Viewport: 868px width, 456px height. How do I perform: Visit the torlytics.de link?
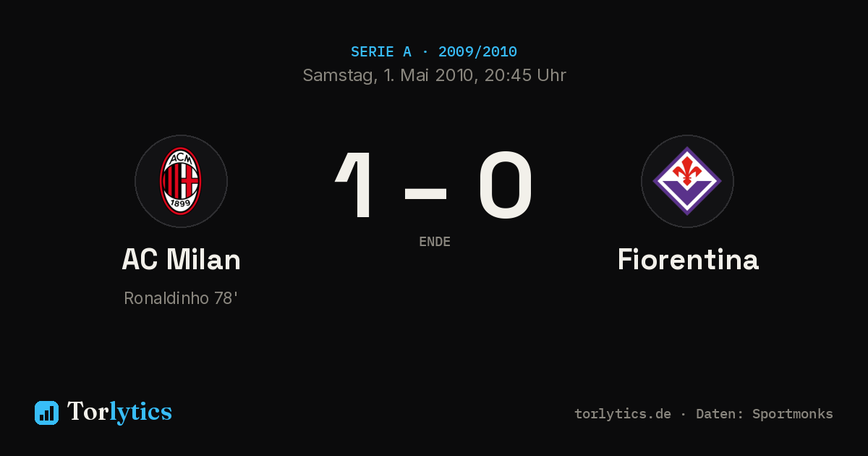tap(623, 414)
